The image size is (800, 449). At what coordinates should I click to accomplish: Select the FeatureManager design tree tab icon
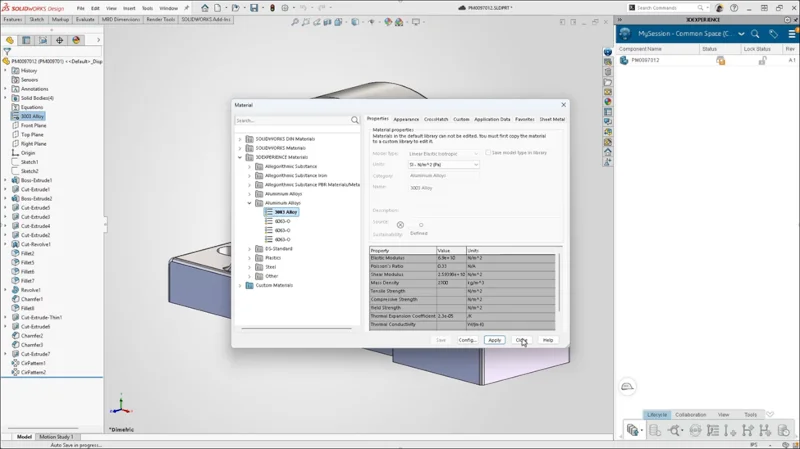click(10, 40)
